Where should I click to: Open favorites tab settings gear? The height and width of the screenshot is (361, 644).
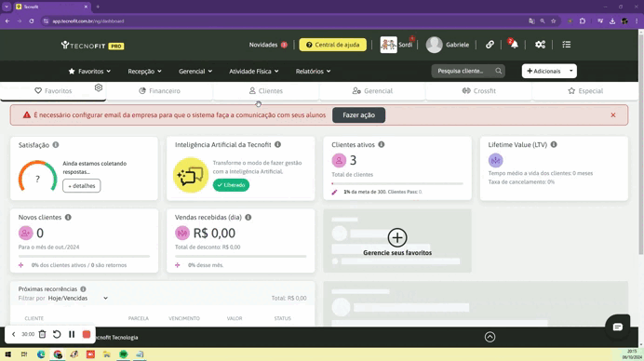[x=98, y=87]
